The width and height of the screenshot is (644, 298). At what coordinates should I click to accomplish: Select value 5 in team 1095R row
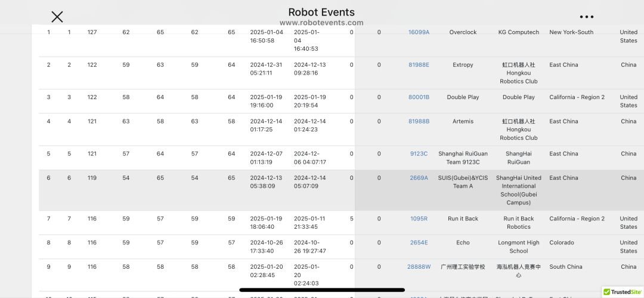coord(352,219)
